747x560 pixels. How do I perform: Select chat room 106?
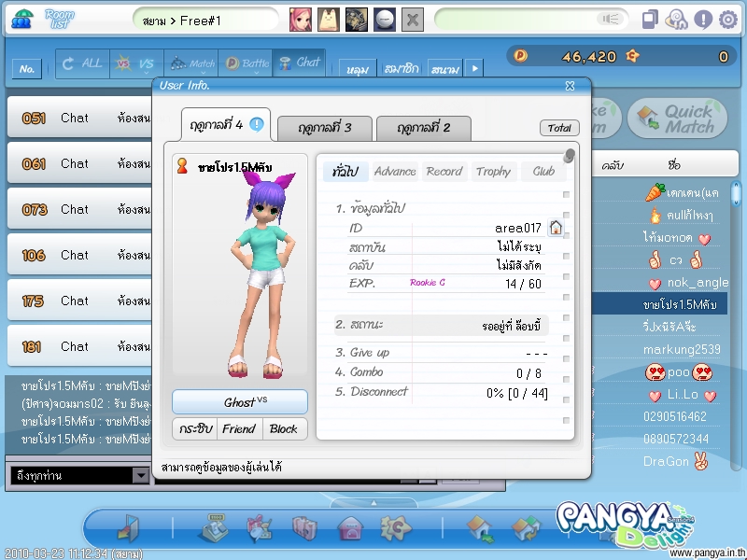tap(80, 255)
